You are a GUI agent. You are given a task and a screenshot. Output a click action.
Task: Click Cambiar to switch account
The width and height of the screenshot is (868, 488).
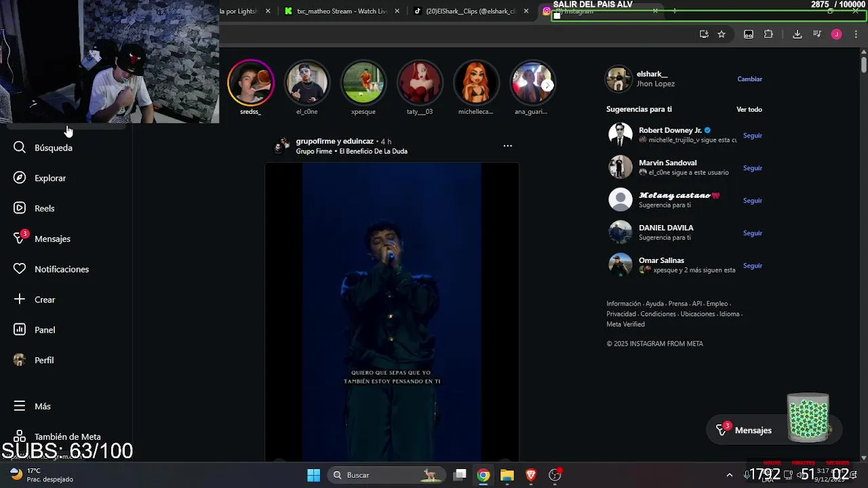(x=749, y=79)
